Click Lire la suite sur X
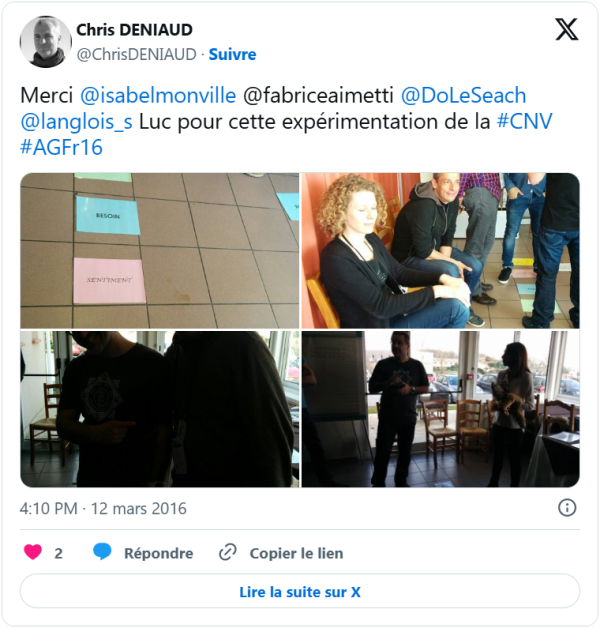 (300, 592)
